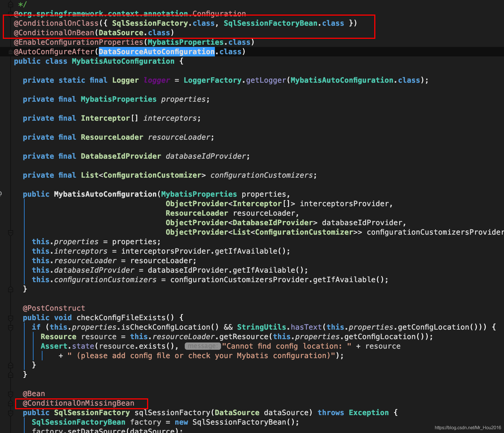Image resolution: width=504 pixels, height=433 pixels.
Task: Click fold end marker closing the if block
Action: click(11, 365)
